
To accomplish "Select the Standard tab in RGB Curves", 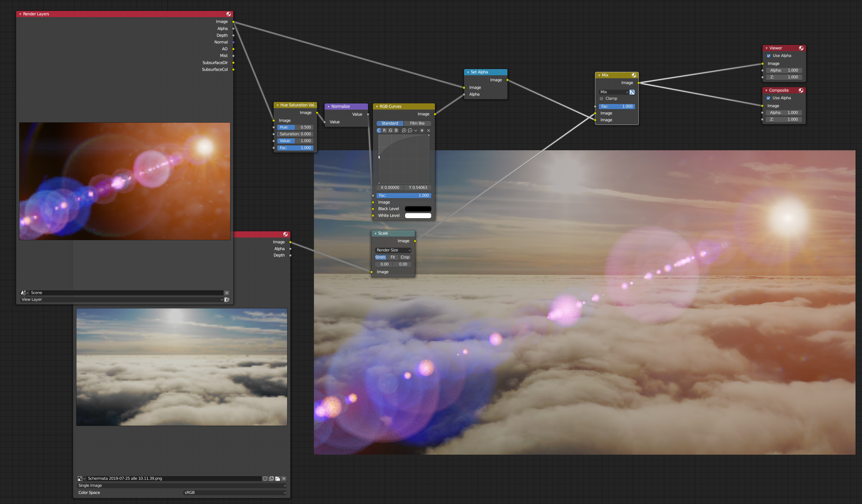I will click(390, 123).
